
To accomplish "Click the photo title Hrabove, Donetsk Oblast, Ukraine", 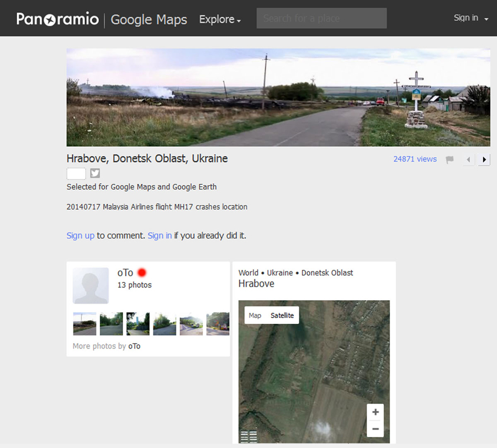I will coord(147,158).
